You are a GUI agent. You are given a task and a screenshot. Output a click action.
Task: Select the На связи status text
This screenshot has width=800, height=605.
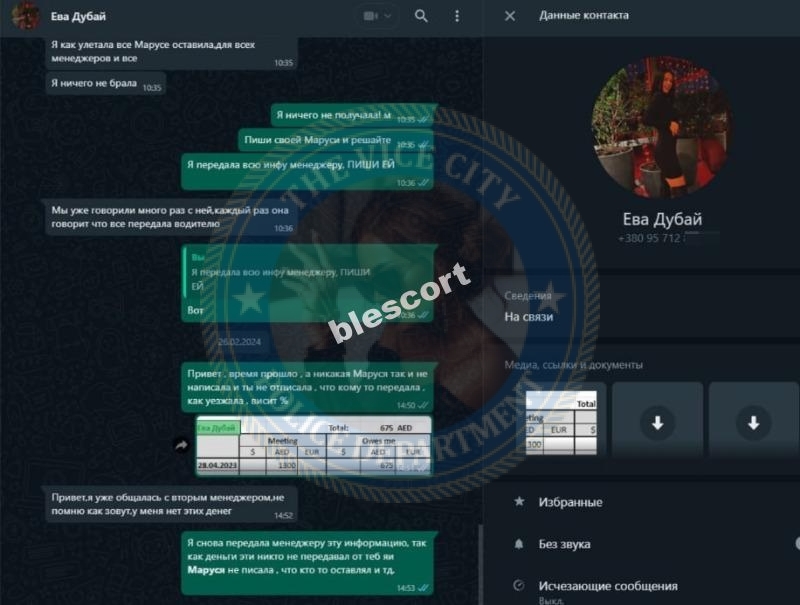tap(529, 317)
